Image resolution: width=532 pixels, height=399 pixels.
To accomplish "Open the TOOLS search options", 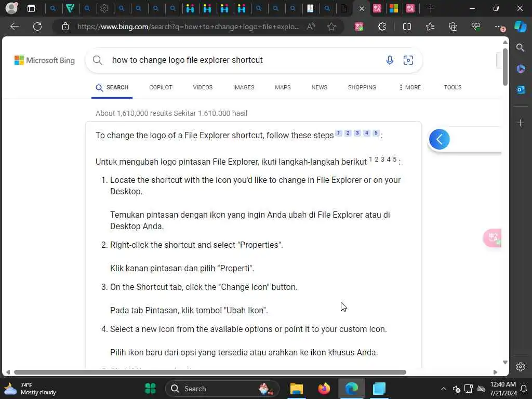I will (x=453, y=87).
